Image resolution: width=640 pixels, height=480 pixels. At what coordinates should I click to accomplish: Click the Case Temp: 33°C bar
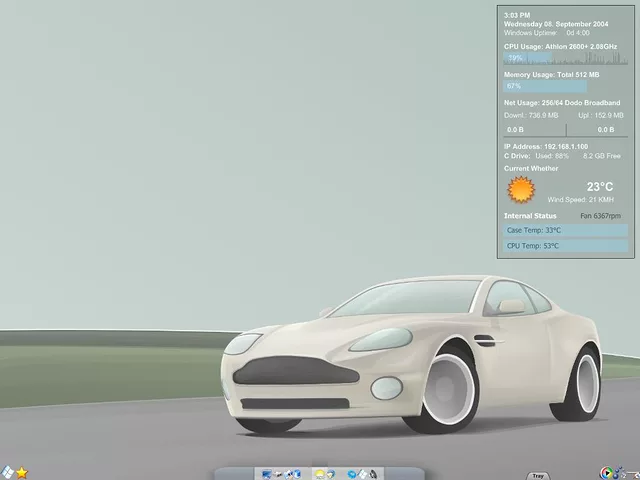coord(565,230)
